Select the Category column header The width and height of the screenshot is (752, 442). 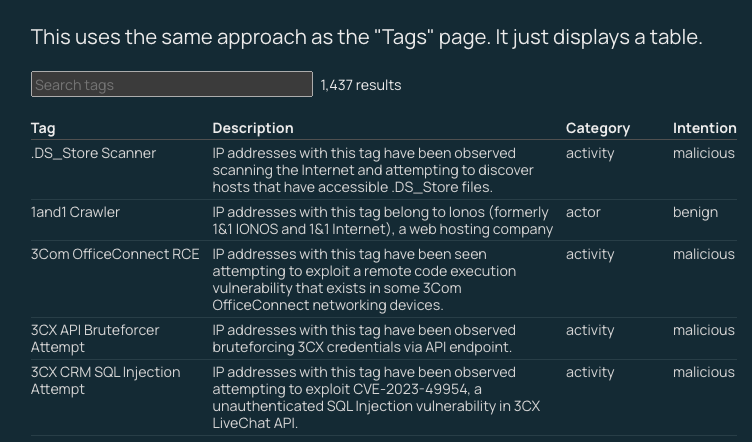[x=597, y=128]
